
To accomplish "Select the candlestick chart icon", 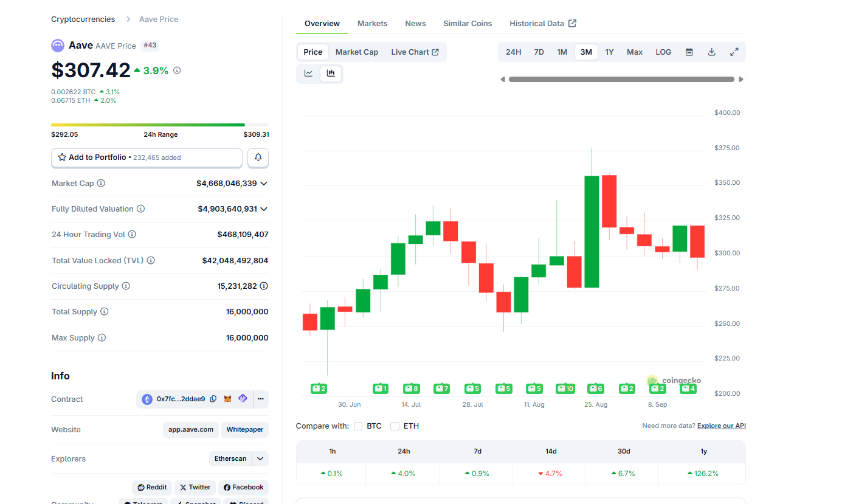I will point(331,74).
